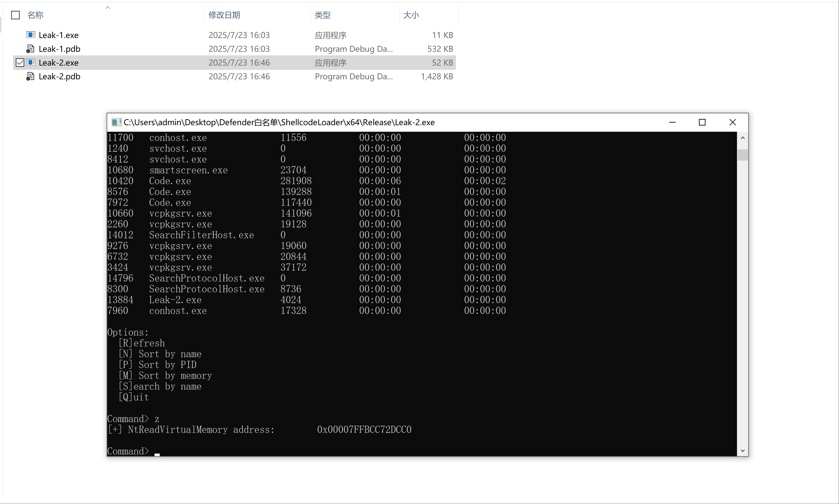Uncheck the Leak-2.exe row checkbox

coord(20,63)
